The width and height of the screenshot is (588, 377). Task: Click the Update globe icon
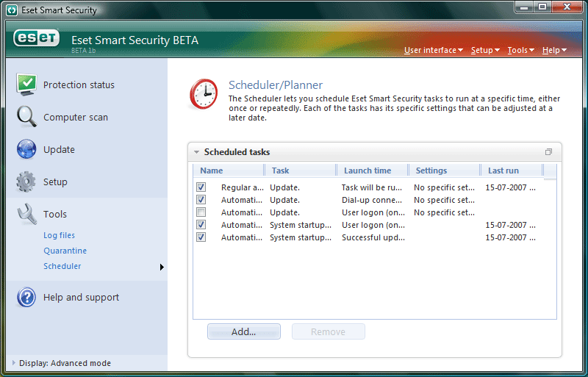tap(26, 149)
